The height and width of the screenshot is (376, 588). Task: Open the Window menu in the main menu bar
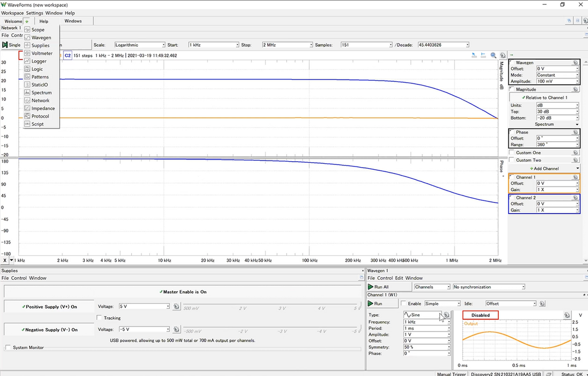click(x=54, y=13)
